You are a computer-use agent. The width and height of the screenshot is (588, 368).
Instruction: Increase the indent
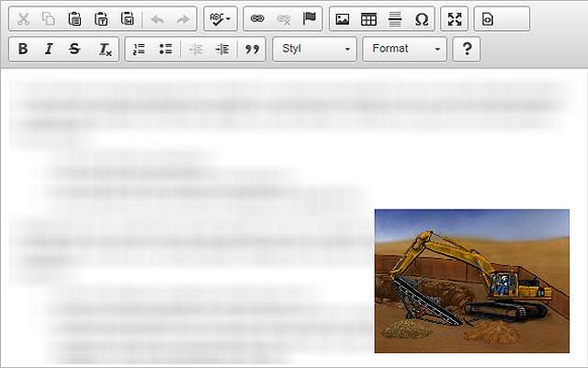(x=222, y=49)
